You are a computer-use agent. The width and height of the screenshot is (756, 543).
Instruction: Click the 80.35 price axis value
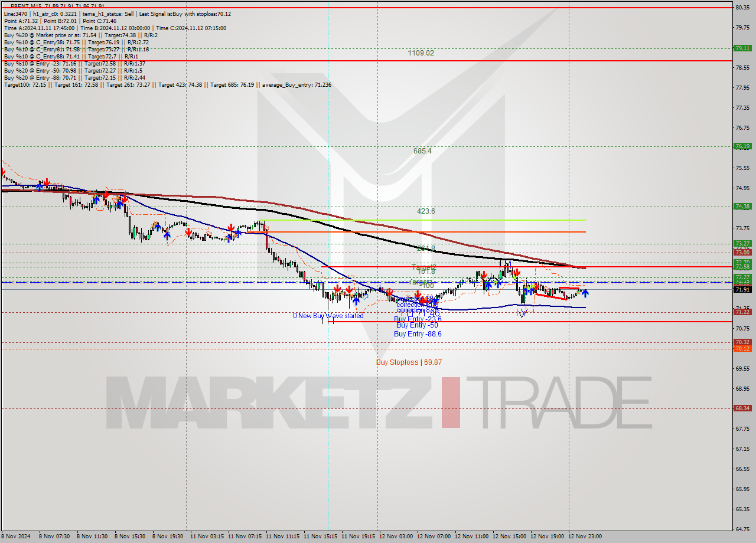(742, 7)
